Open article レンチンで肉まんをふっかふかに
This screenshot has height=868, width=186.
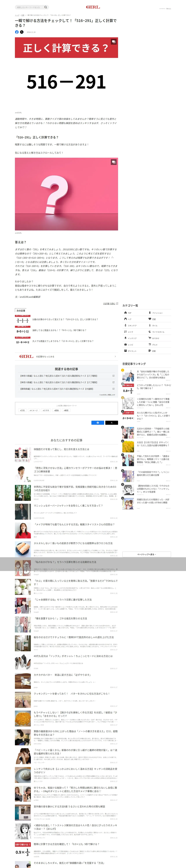pyautogui.click(x=66, y=775)
